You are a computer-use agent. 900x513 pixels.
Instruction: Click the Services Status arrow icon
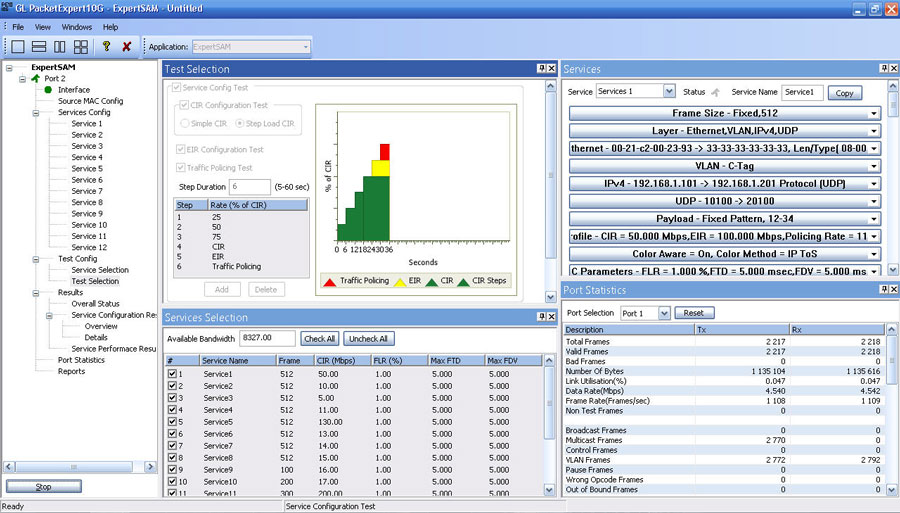click(715, 92)
